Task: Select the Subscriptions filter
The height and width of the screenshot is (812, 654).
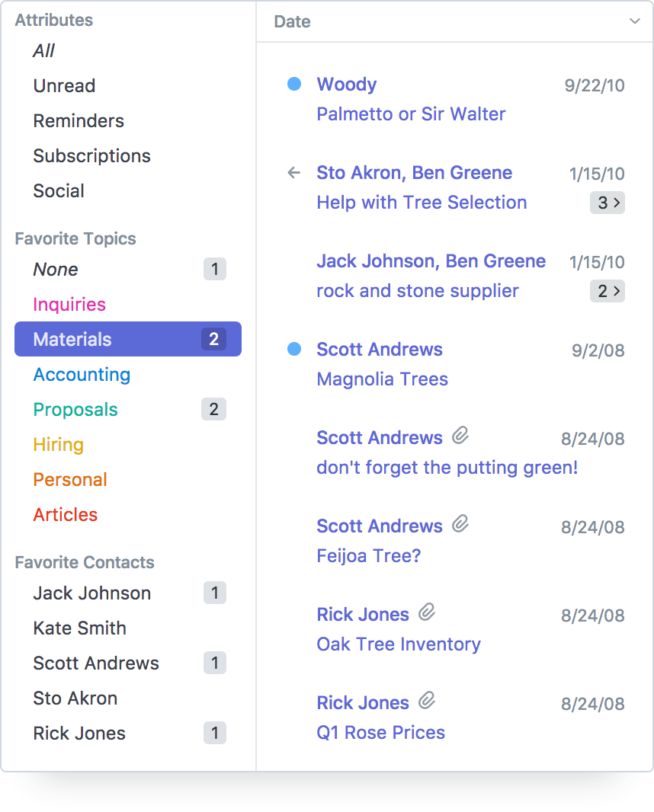Action: pos(91,156)
